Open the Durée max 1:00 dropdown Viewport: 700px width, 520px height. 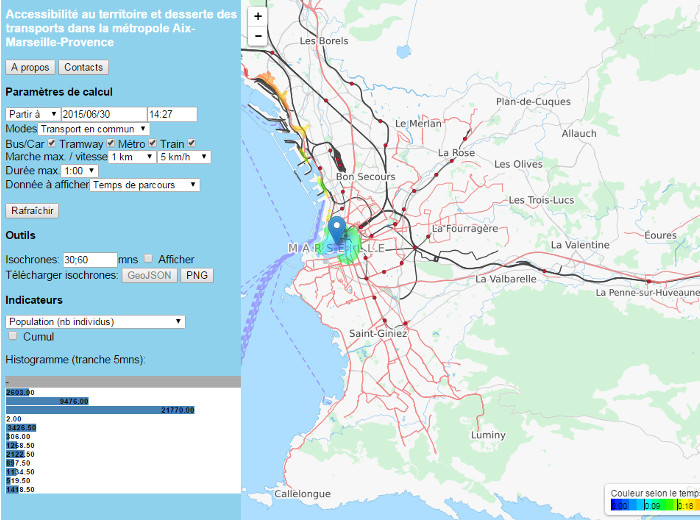click(79, 171)
